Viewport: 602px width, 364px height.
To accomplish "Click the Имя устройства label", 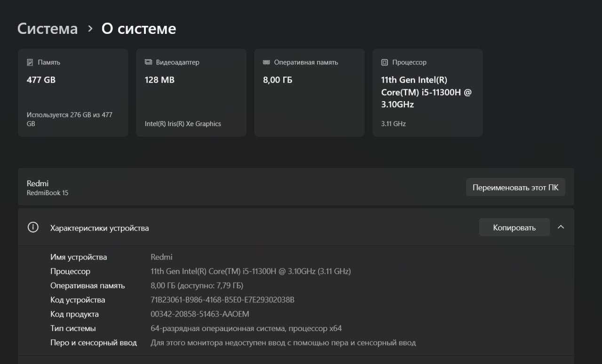I will (79, 257).
